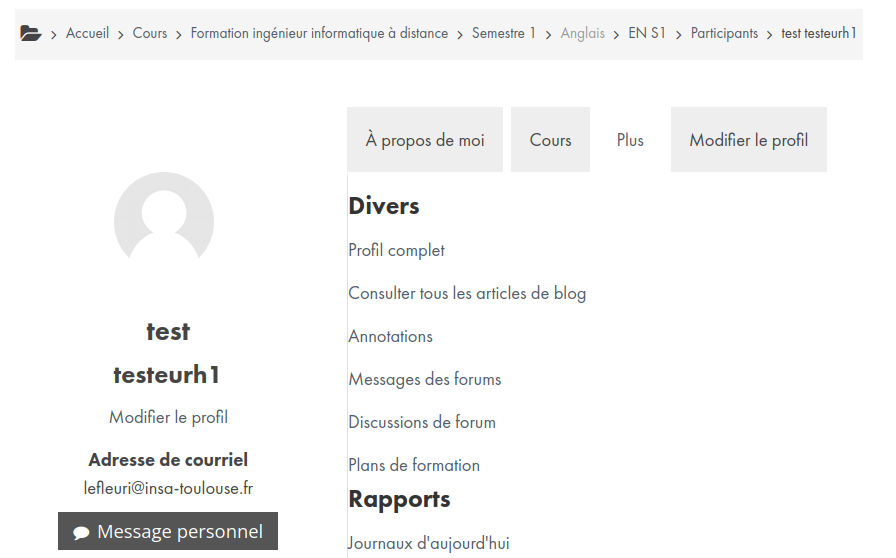Open Journaux d'aujourd'hui report
Image resolution: width=896 pixels, height=558 pixels.
click(x=429, y=543)
